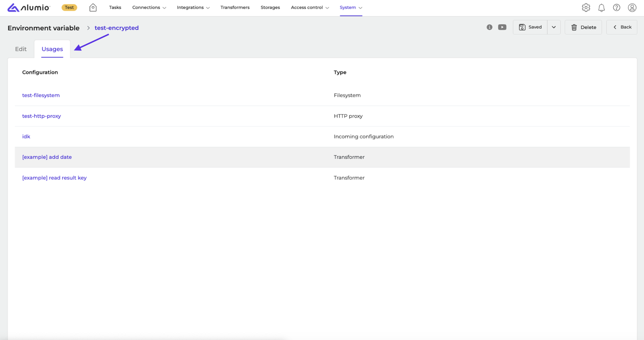Click the help question mark icon
644x340 pixels.
point(616,8)
